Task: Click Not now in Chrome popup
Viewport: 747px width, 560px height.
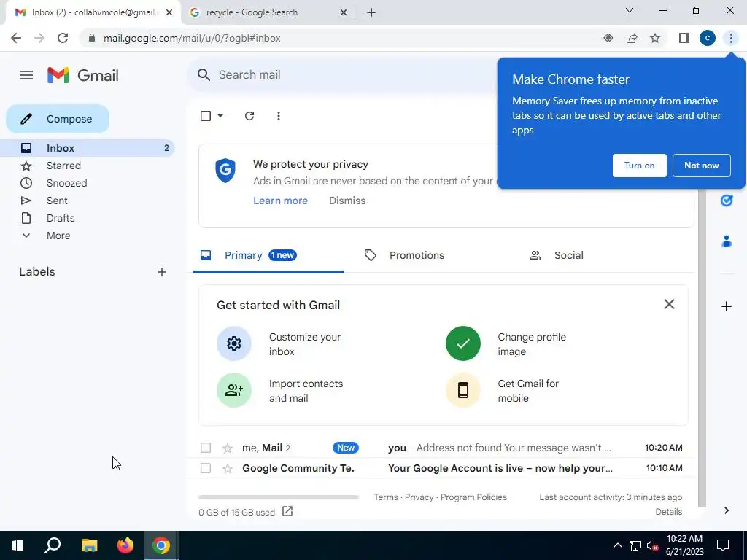Action: 701,166
